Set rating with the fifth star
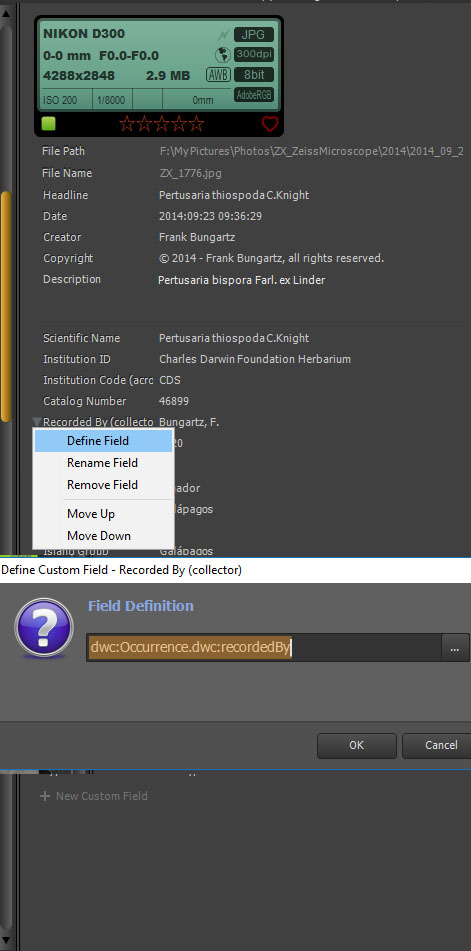 [x=196, y=124]
